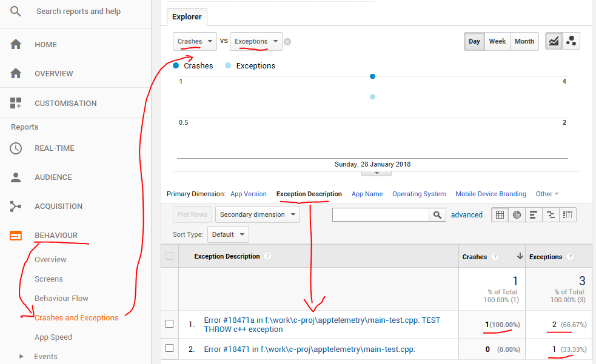This screenshot has height=364, width=596.
Task: Toggle sort arrow on Crashes column
Action: pos(520,256)
